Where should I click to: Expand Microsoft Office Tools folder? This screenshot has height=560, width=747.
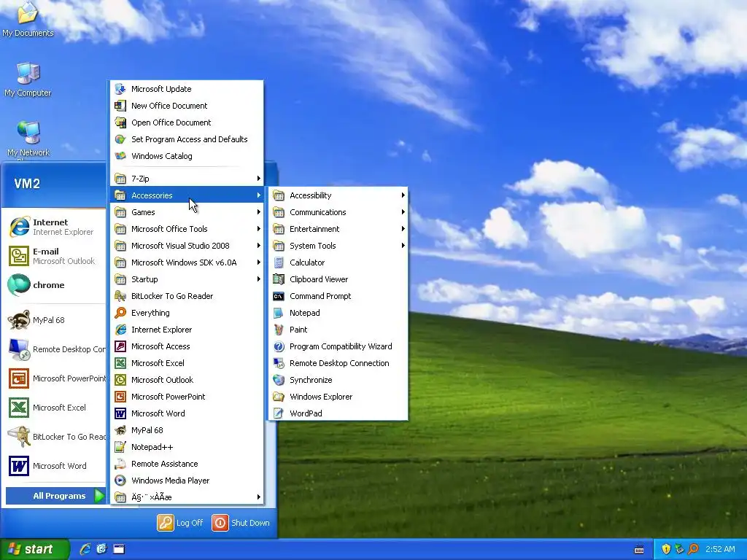pyautogui.click(x=187, y=229)
